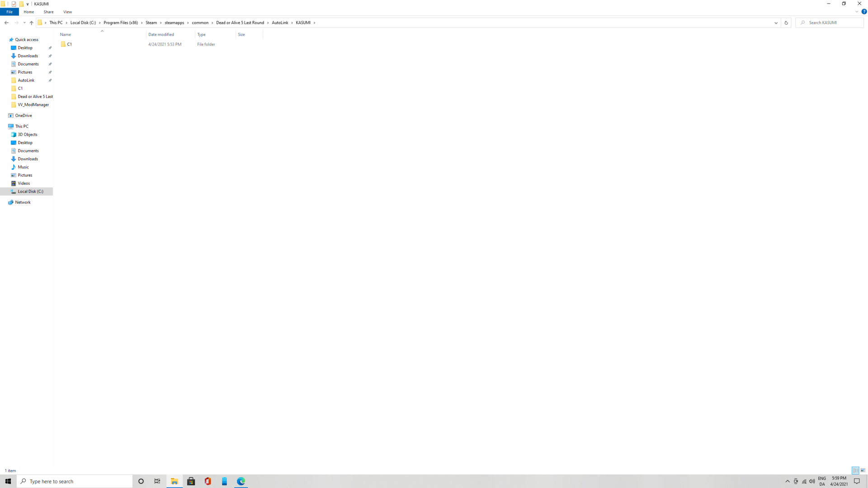The width and height of the screenshot is (868, 488).
Task: Open the File ribbon tab
Action: (9, 12)
